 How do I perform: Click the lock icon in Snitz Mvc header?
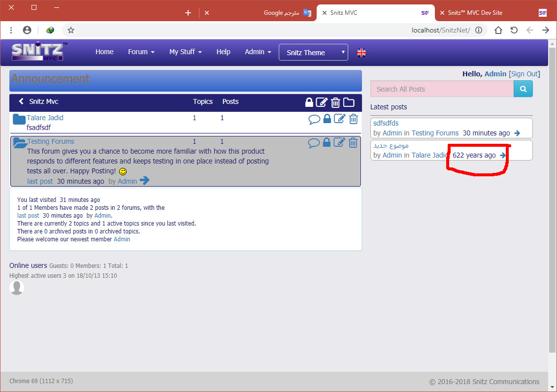309,102
